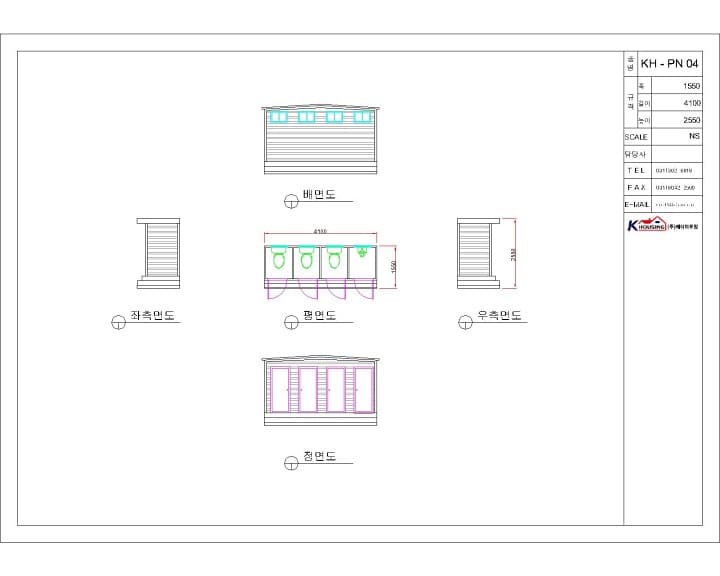Screen dimensions: 720x576
Task: Select the '우측면도' view label
Action: [499, 315]
